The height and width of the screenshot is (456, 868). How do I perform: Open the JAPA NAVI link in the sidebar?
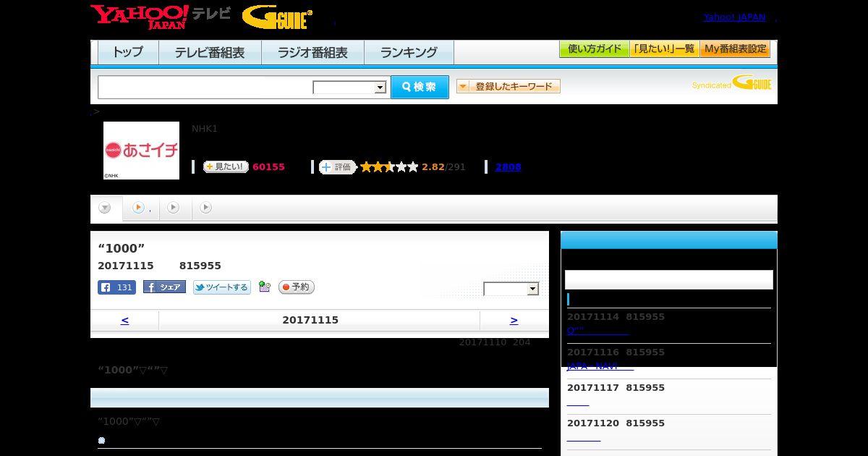click(x=600, y=366)
